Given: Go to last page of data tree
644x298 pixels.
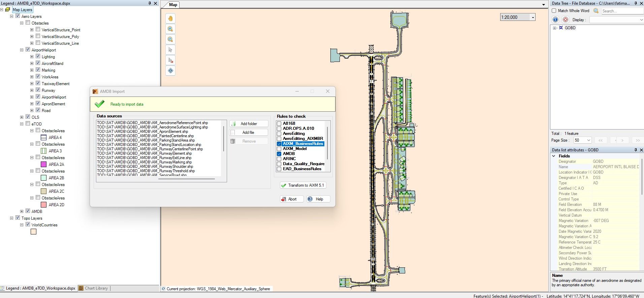Looking at the screenshot, I should [x=638, y=140].
